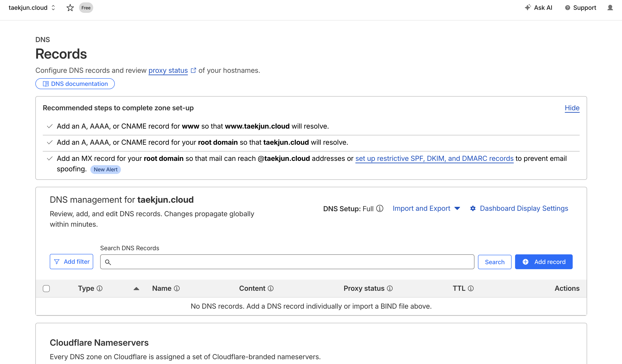Click the DNS Setup info icon

[x=380, y=209]
